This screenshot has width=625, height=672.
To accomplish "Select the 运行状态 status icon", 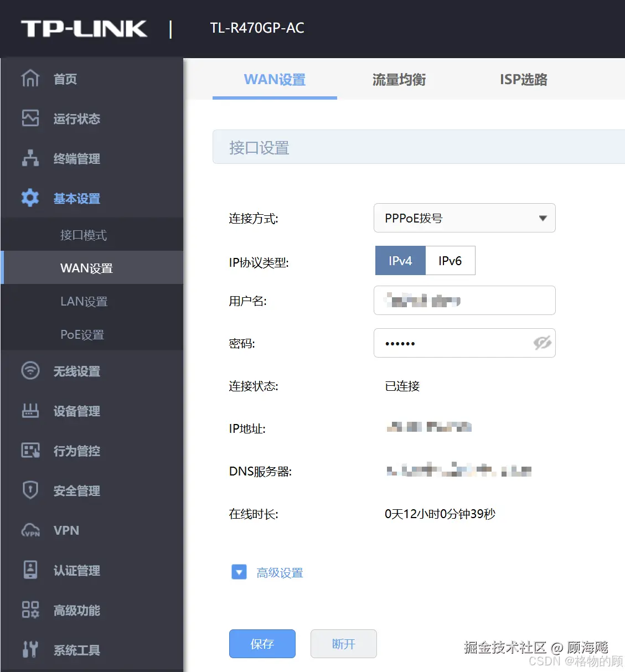I will coord(30,118).
